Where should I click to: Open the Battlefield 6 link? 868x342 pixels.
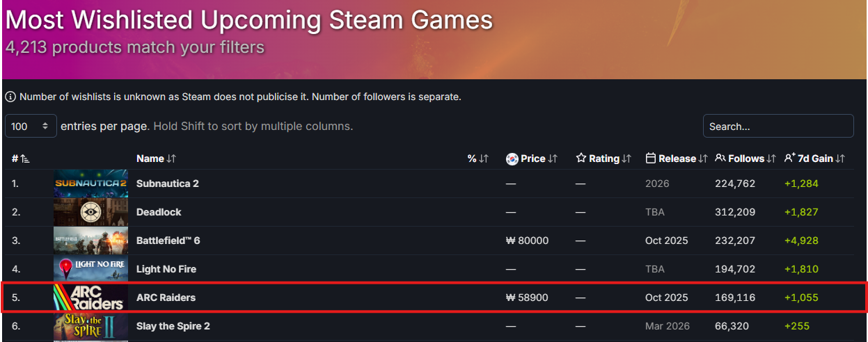pyautogui.click(x=168, y=241)
